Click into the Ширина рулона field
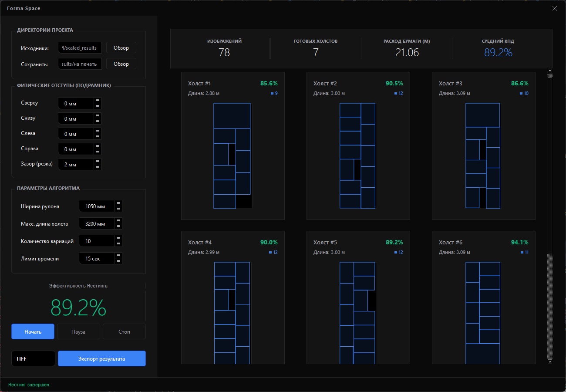Image resolution: width=566 pixels, height=392 pixels. pyautogui.click(x=97, y=206)
